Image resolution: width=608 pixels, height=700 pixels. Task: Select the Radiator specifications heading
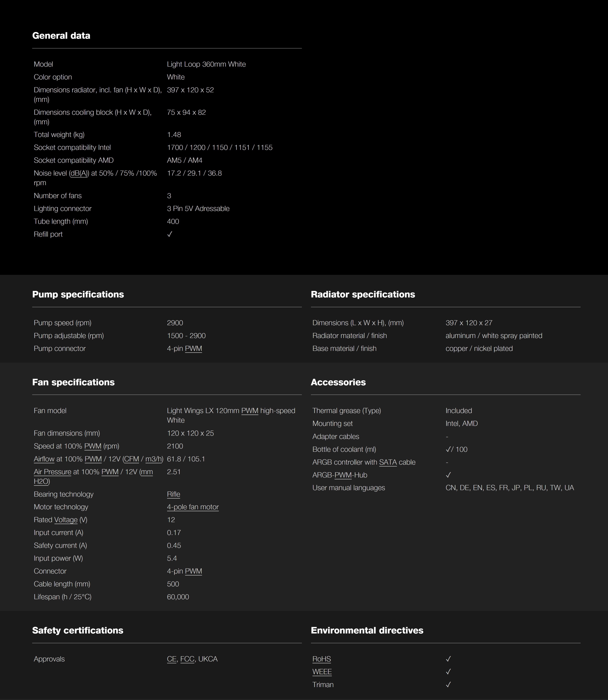tap(363, 295)
